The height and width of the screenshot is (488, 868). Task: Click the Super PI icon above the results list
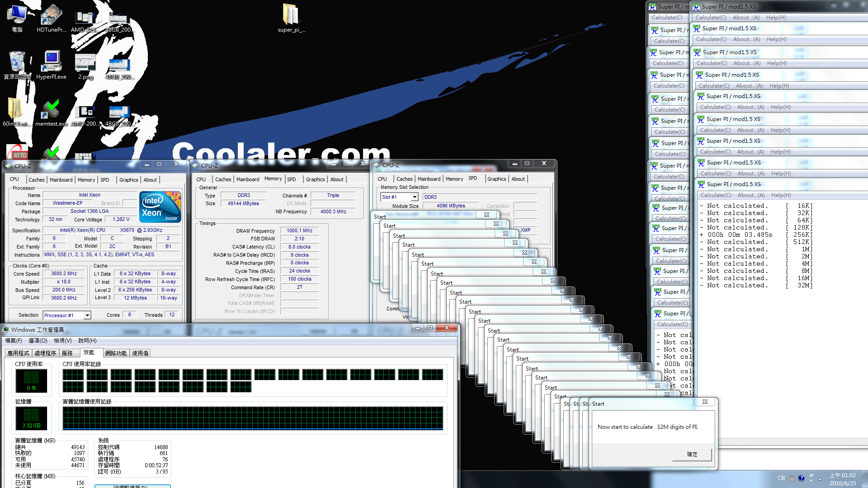point(701,184)
